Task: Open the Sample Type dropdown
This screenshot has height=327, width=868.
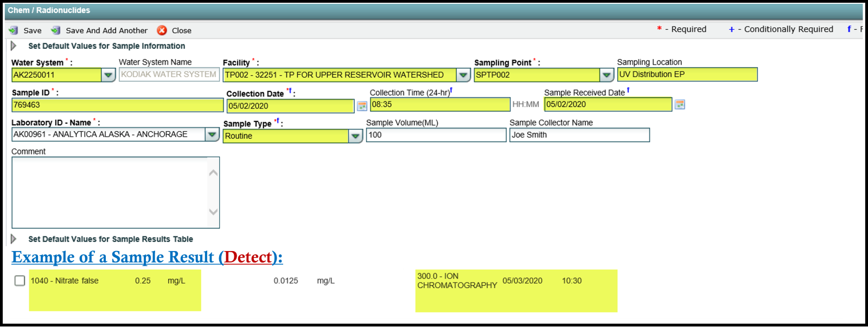Action: pyautogui.click(x=355, y=136)
